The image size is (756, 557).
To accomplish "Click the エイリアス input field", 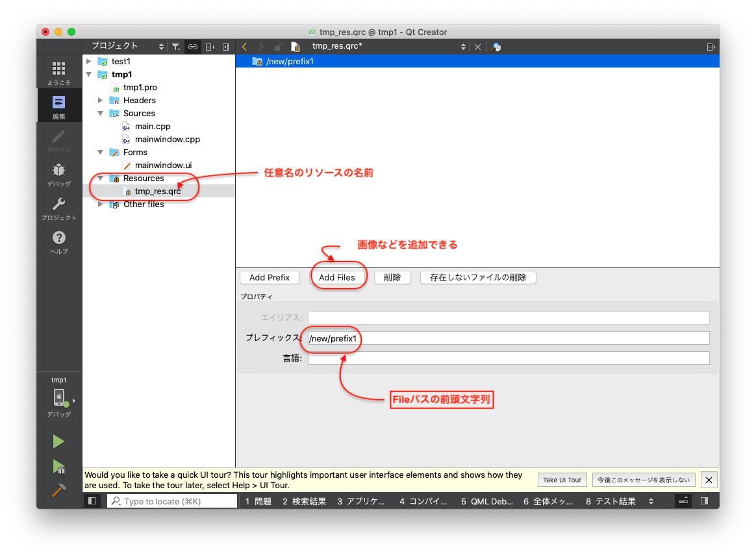I will (x=509, y=317).
